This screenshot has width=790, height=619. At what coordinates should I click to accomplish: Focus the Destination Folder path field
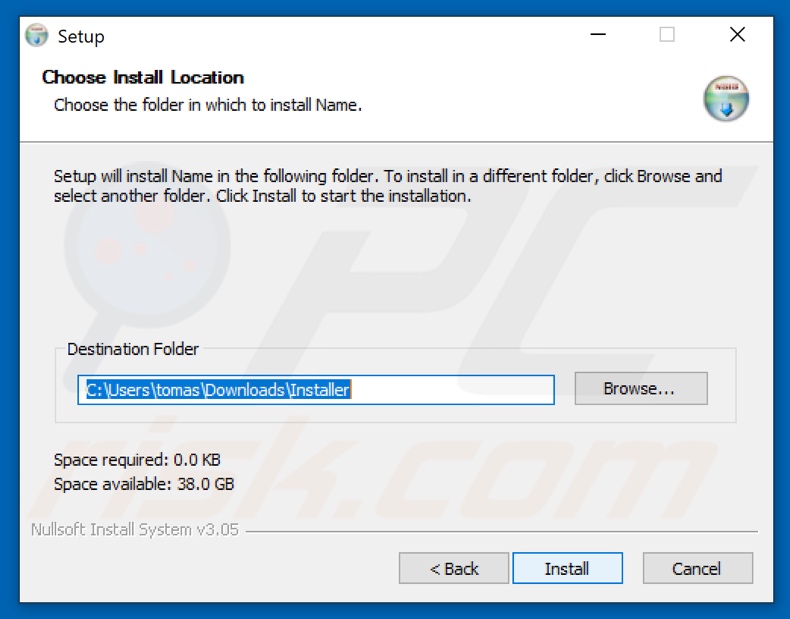(x=315, y=390)
